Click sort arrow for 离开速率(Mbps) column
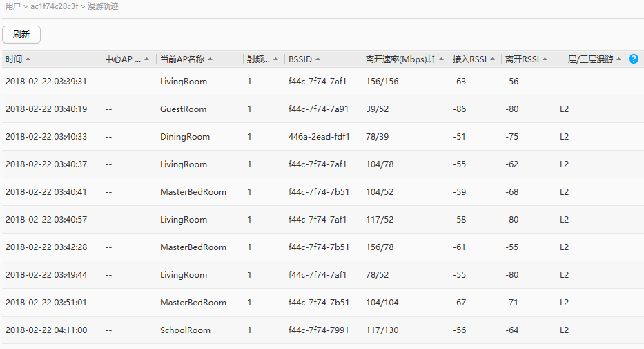Screen dimensions: 644x349 (441, 59)
